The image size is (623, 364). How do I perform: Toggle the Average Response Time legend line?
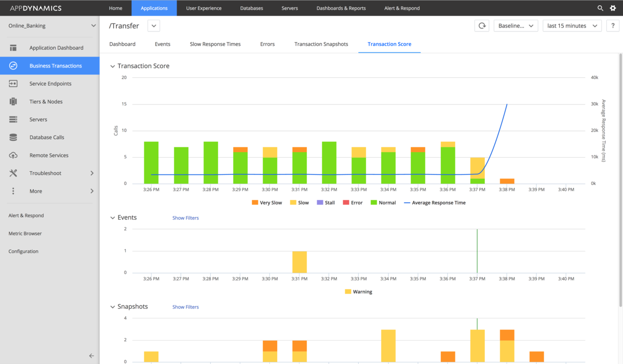click(x=435, y=203)
